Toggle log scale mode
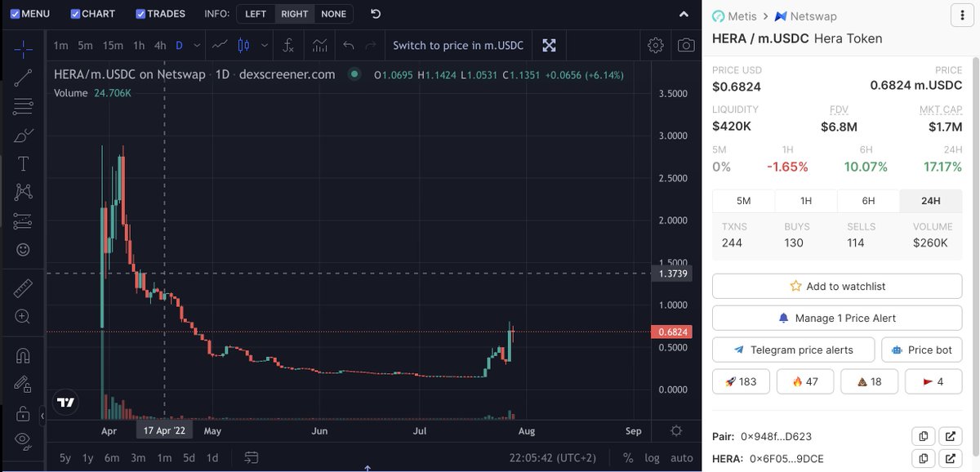The height and width of the screenshot is (472, 980). point(652,458)
